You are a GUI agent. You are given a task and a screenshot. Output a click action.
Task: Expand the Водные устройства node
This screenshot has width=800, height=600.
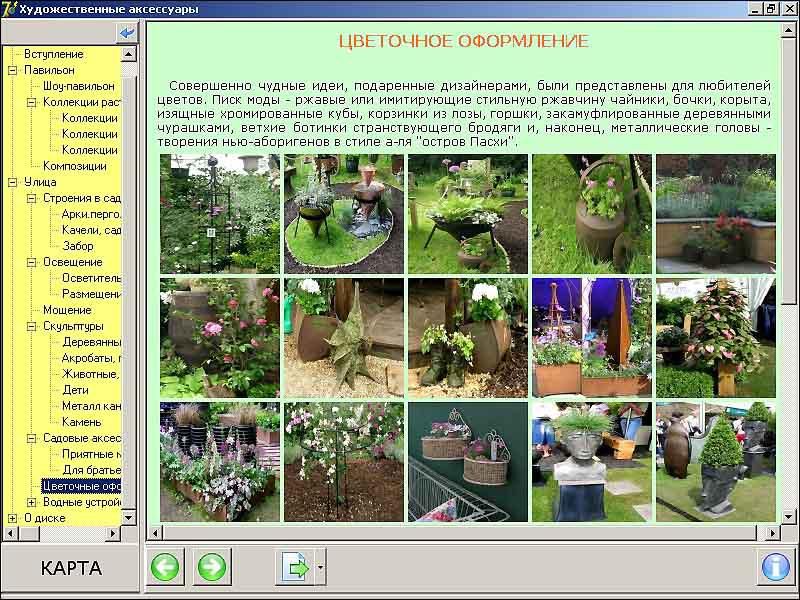point(32,502)
